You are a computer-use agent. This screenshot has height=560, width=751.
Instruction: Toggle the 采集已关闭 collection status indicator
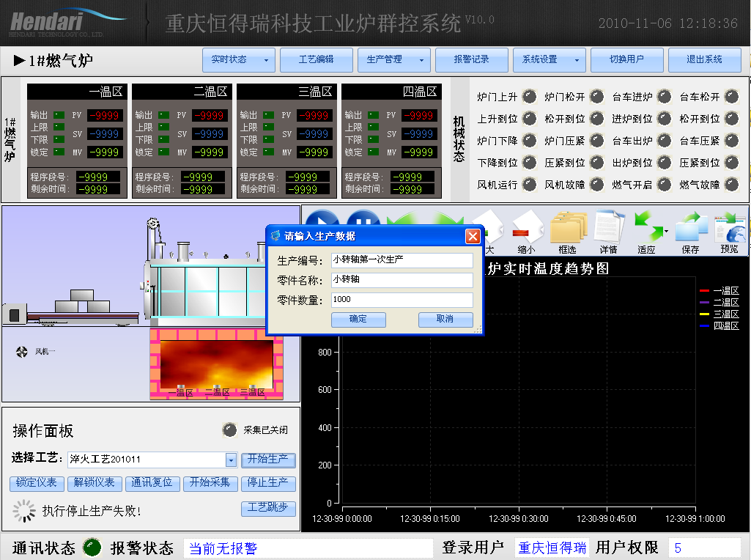tap(229, 430)
